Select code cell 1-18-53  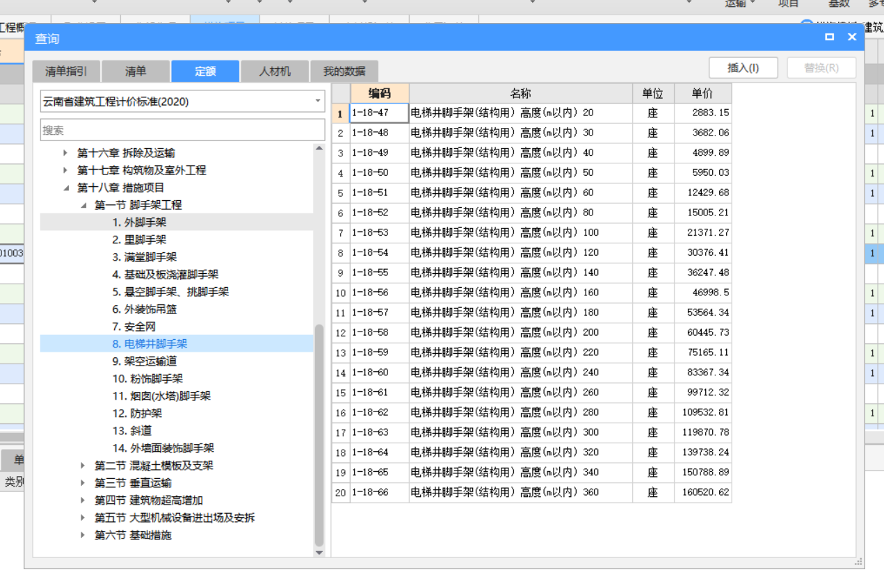(380, 232)
